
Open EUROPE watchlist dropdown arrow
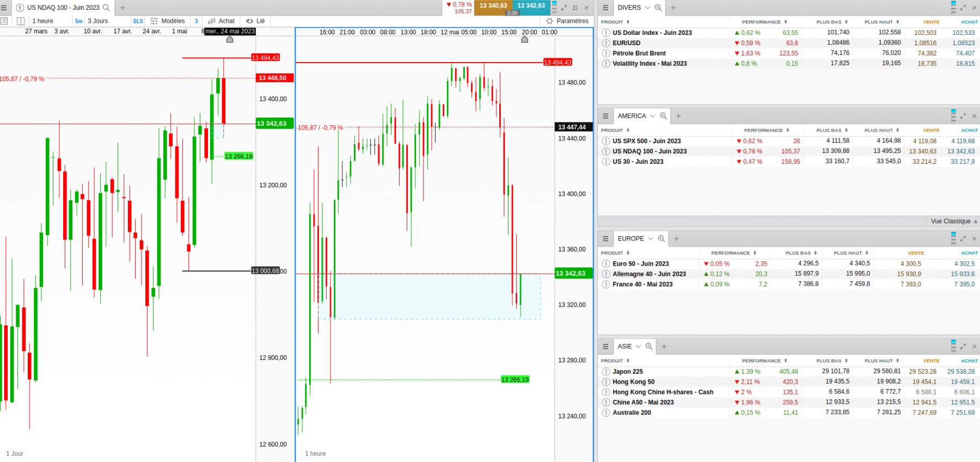tap(650, 238)
